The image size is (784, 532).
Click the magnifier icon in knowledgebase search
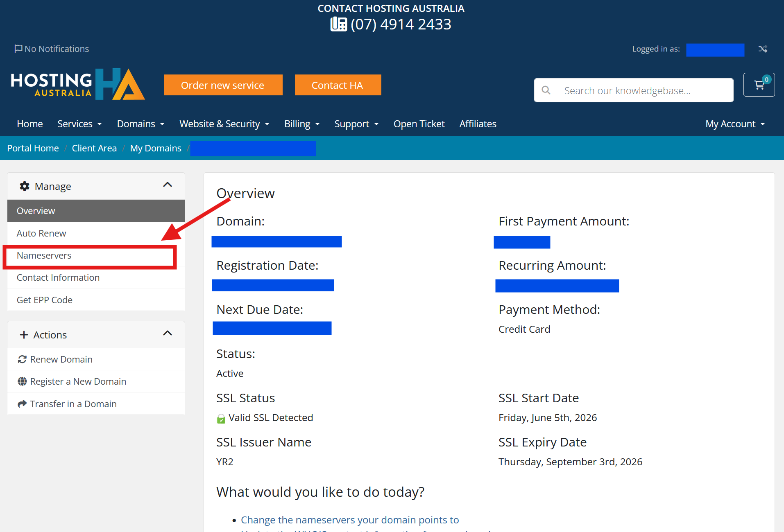546,90
